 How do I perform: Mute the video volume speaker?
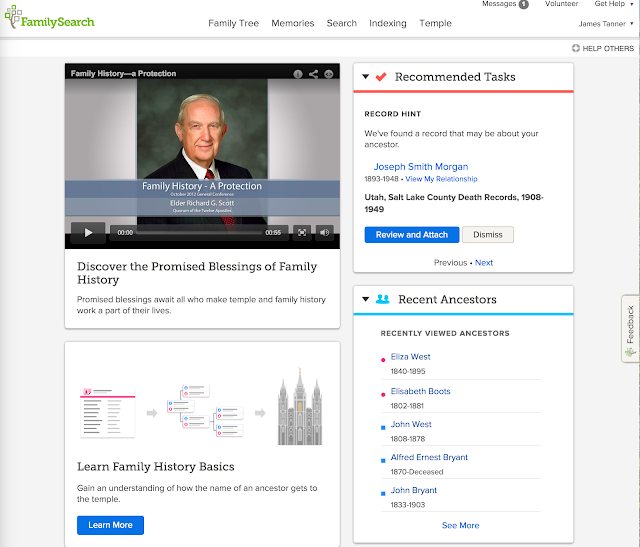click(x=325, y=233)
